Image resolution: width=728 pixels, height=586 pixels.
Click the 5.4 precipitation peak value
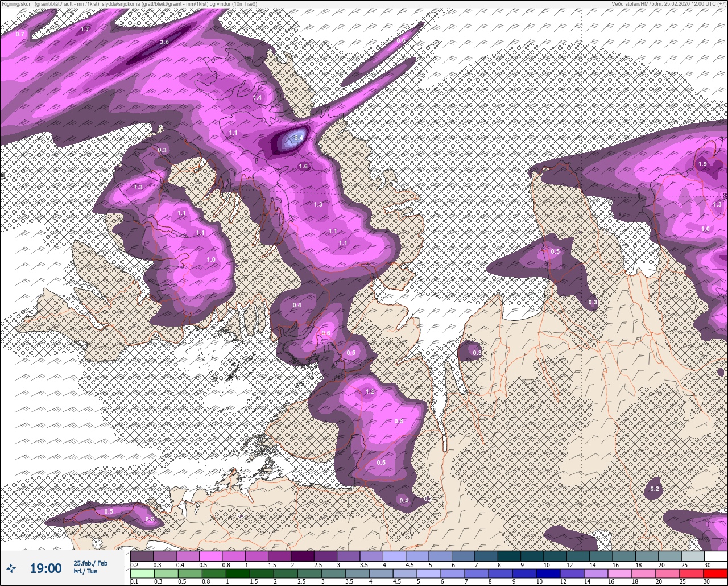coord(298,137)
